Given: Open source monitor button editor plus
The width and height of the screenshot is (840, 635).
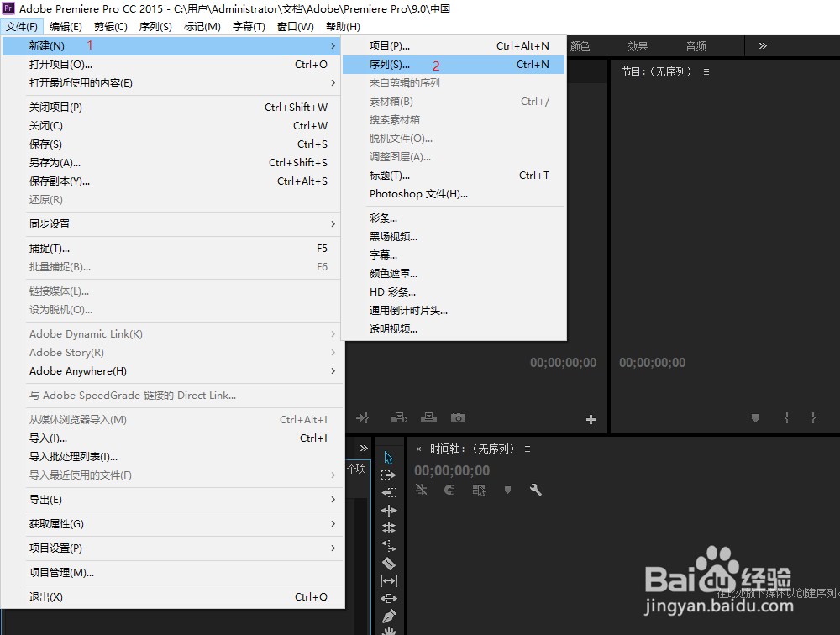Looking at the screenshot, I should pyautogui.click(x=591, y=420).
